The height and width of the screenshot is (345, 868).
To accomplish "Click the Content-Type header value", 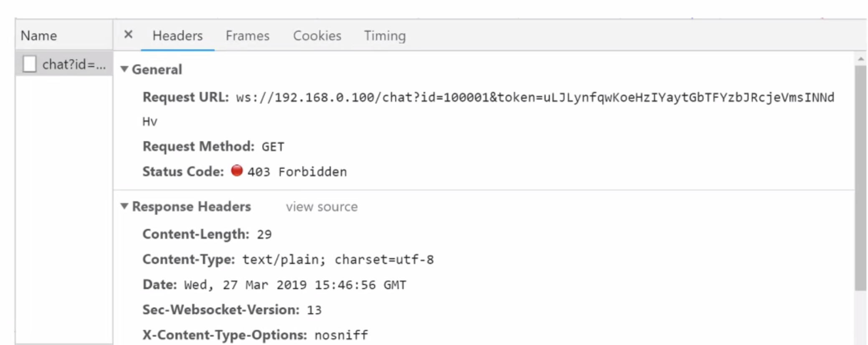I will pyautogui.click(x=338, y=260).
